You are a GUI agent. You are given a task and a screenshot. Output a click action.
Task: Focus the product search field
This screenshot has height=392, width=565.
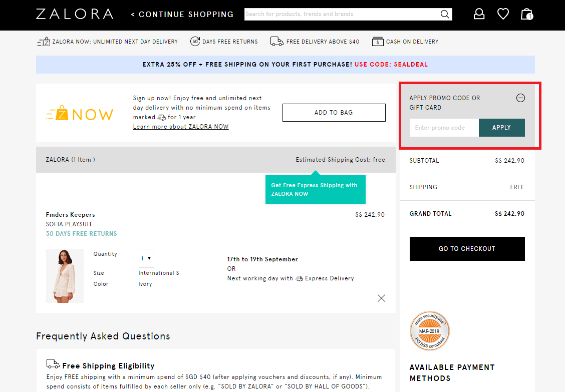[x=342, y=14]
